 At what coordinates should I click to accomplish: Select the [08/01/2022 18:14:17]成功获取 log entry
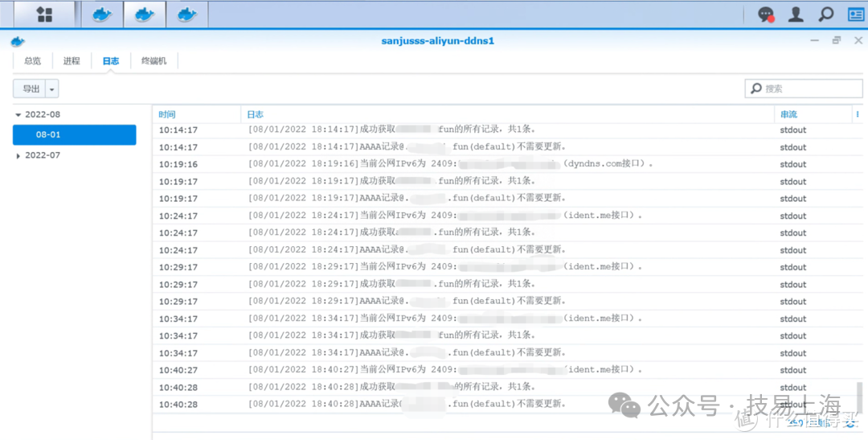click(392, 130)
